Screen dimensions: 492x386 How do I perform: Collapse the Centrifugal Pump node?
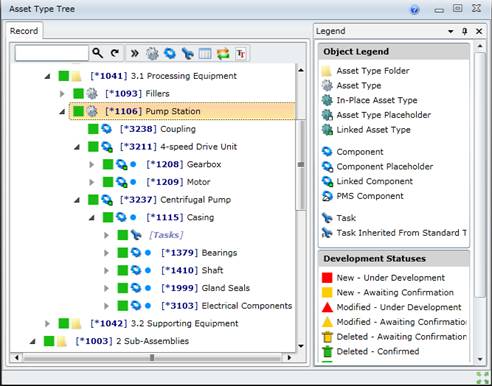coord(77,200)
